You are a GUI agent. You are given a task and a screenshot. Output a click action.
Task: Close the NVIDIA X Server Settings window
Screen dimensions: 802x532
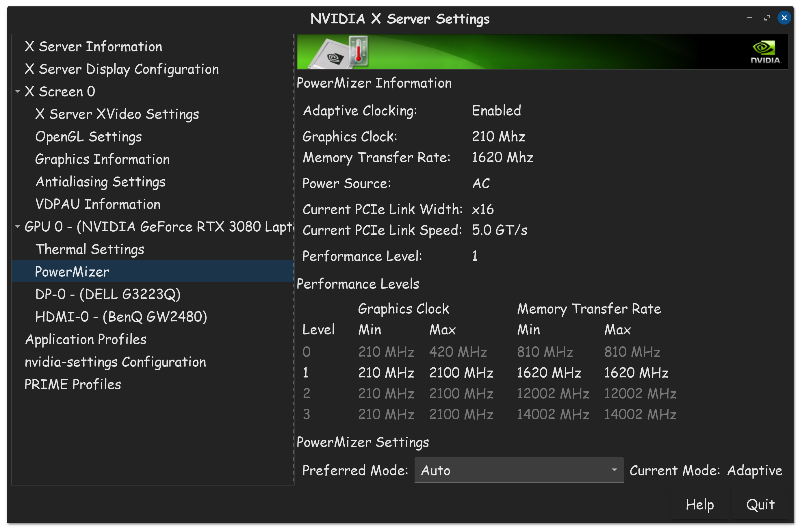[784, 18]
